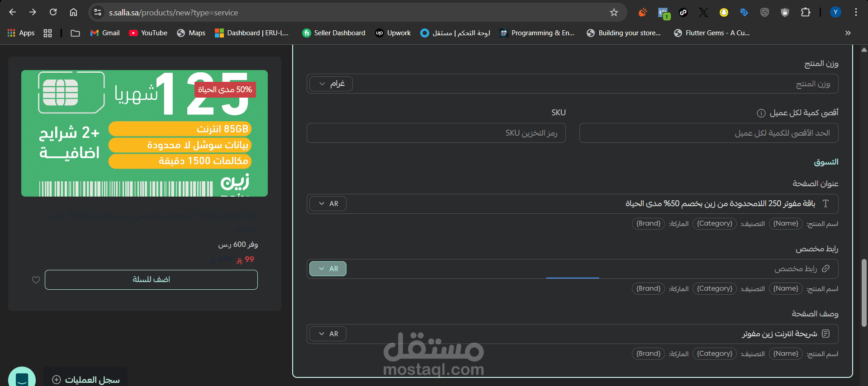Click the اضف للسلة add to cart button
The height and width of the screenshot is (386, 868).
[151, 280]
